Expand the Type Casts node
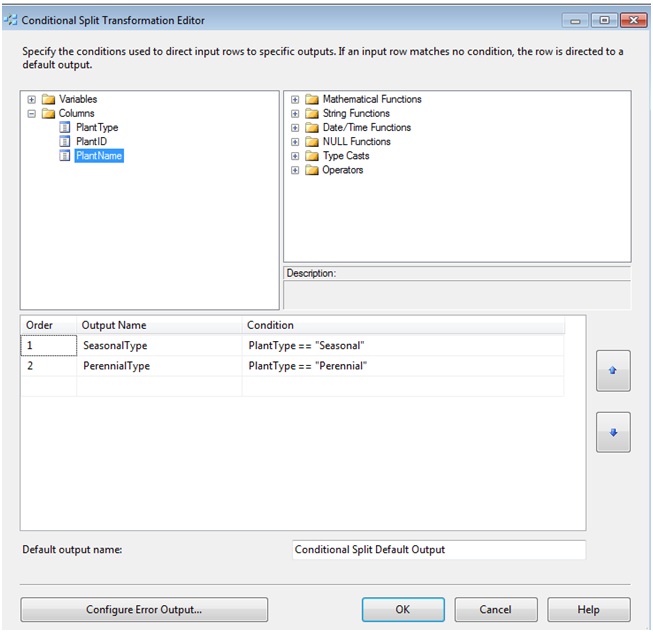 (295, 156)
